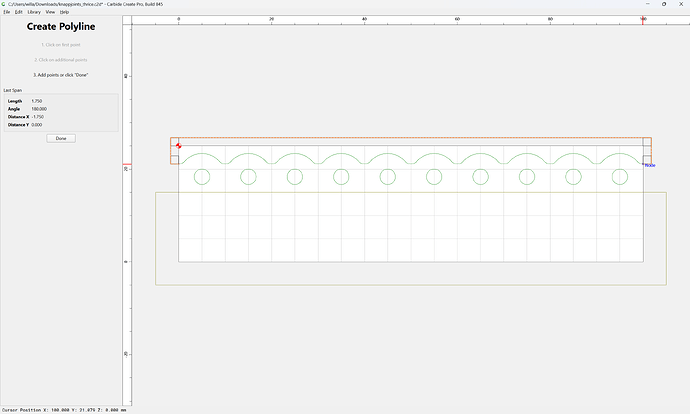
Task: Click the small square at top-left corner
Action: [175, 142]
